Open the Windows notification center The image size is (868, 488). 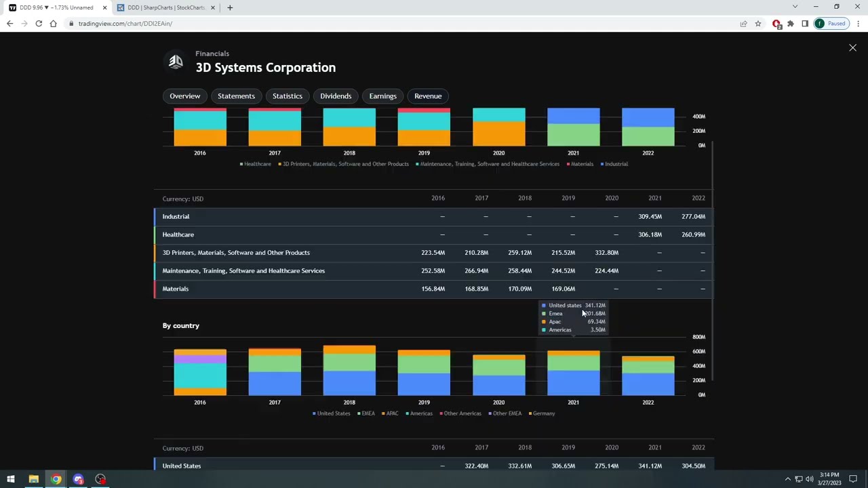(x=853, y=479)
